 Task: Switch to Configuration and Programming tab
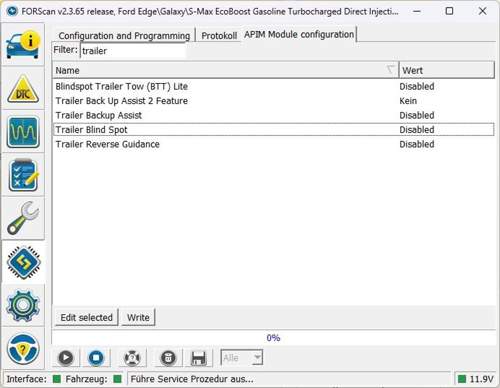coord(124,35)
